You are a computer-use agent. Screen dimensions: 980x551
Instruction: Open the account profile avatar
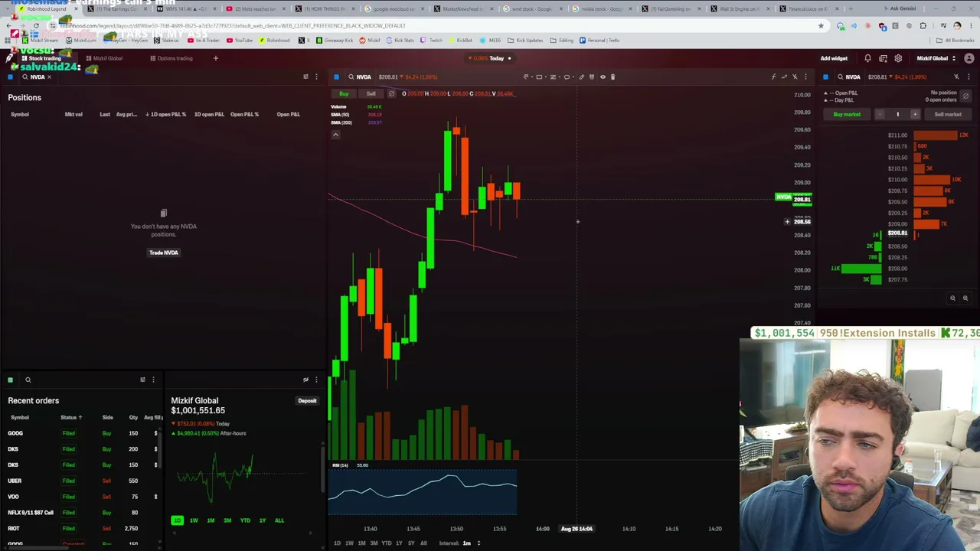point(969,58)
